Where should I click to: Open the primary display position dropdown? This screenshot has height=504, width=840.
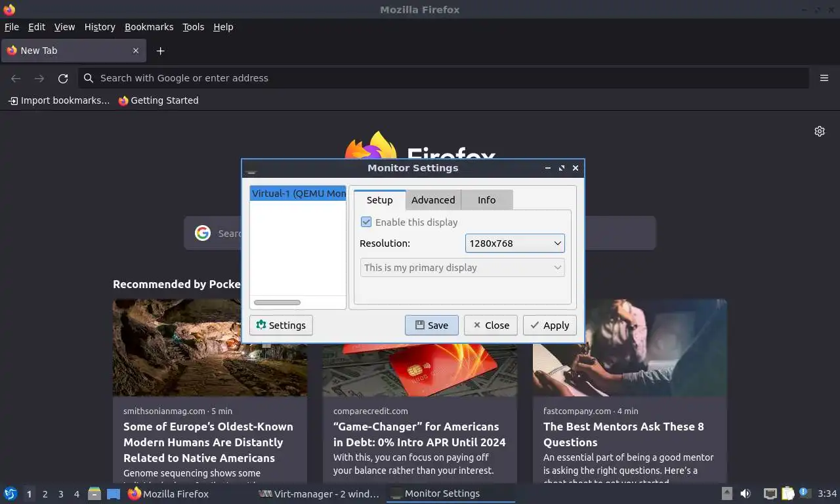coord(463,267)
